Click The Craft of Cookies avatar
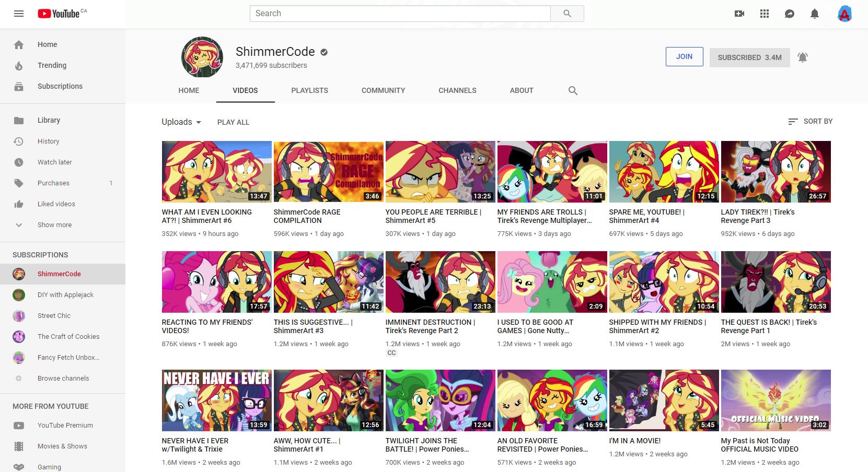The image size is (868, 472). point(19,337)
